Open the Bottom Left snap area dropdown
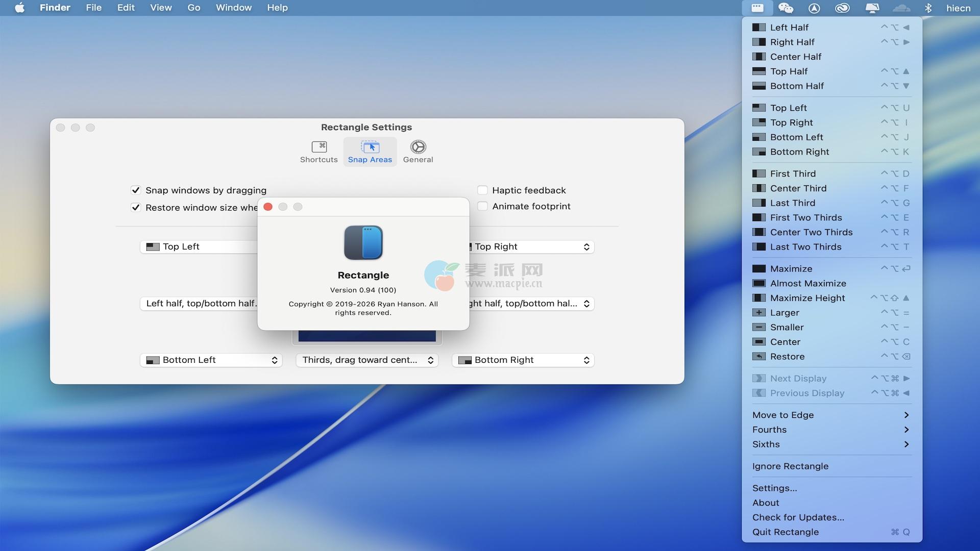Image resolution: width=980 pixels, height=551 pixels. pyautogui.click(x=211, y=360)
